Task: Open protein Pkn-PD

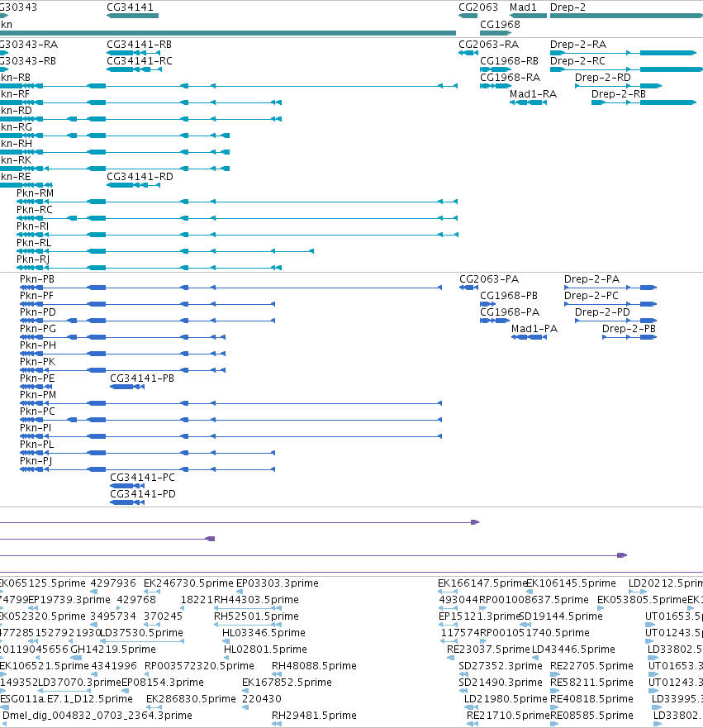Action: coord(38,312)
